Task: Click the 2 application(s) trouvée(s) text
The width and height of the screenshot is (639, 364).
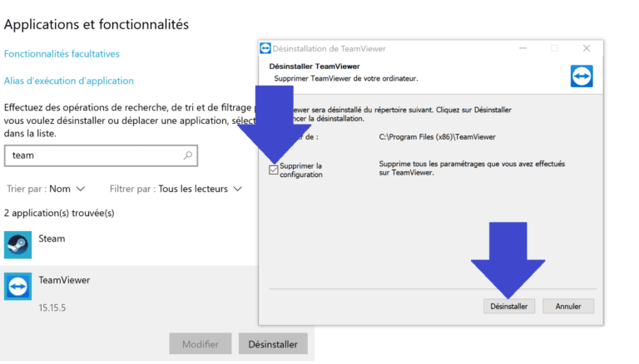Action: point(59,213)
